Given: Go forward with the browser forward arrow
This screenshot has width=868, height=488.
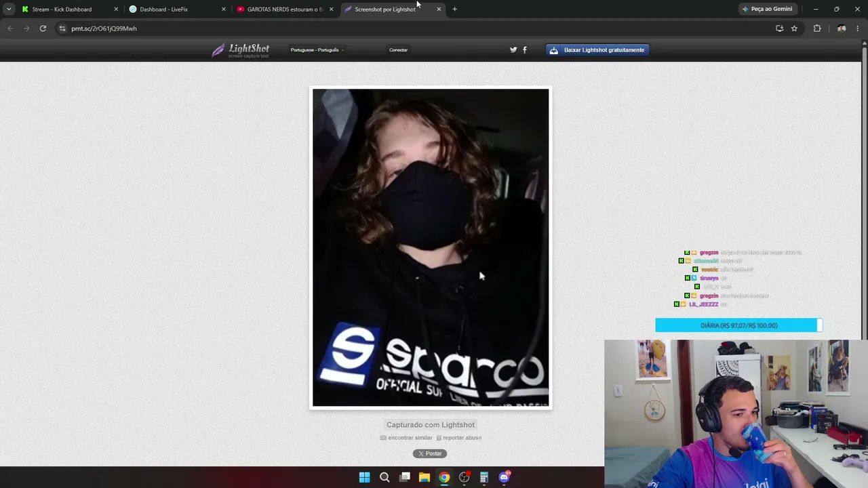Looking at the screenshot, I should click(26, 28).
